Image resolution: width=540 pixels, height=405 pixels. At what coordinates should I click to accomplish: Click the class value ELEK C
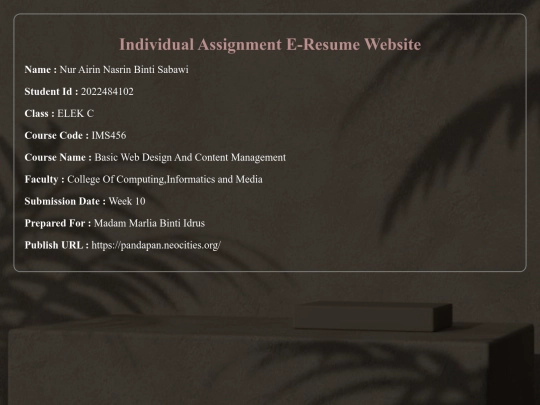[75, 114]
